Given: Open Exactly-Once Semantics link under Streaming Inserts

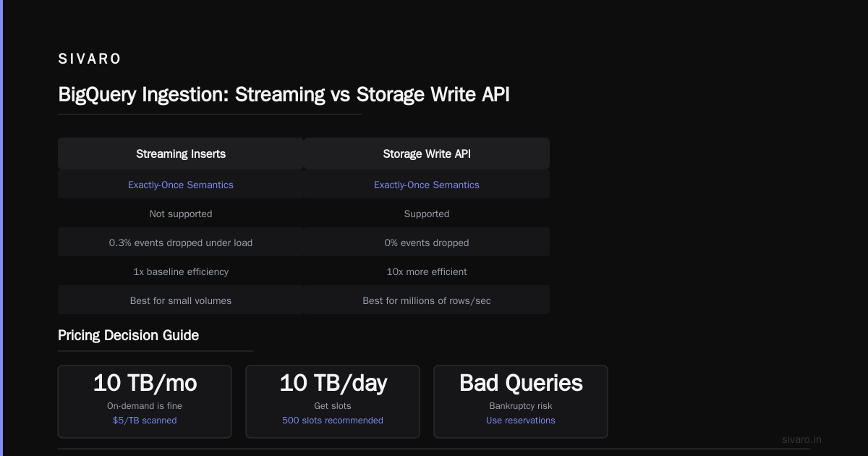Looking at the screenshot, I should (x=181, y=185).
